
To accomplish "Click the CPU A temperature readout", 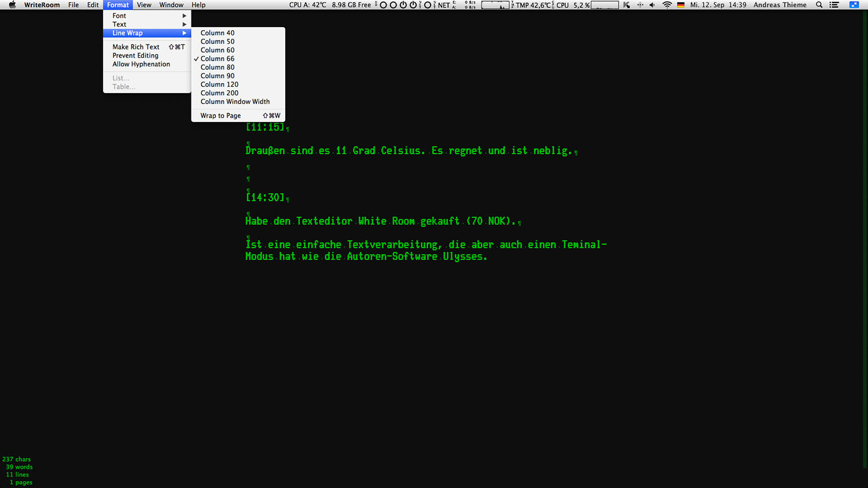I will pos(308,5).
